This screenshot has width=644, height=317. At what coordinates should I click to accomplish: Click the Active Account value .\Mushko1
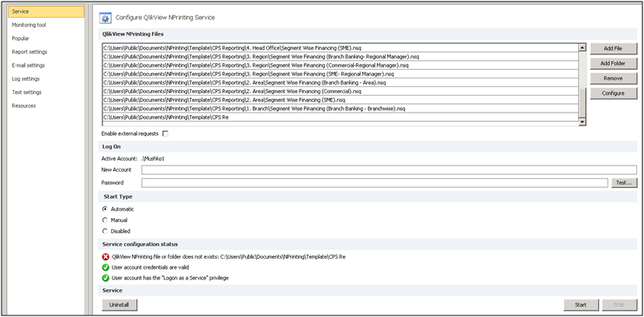point(153,158)
